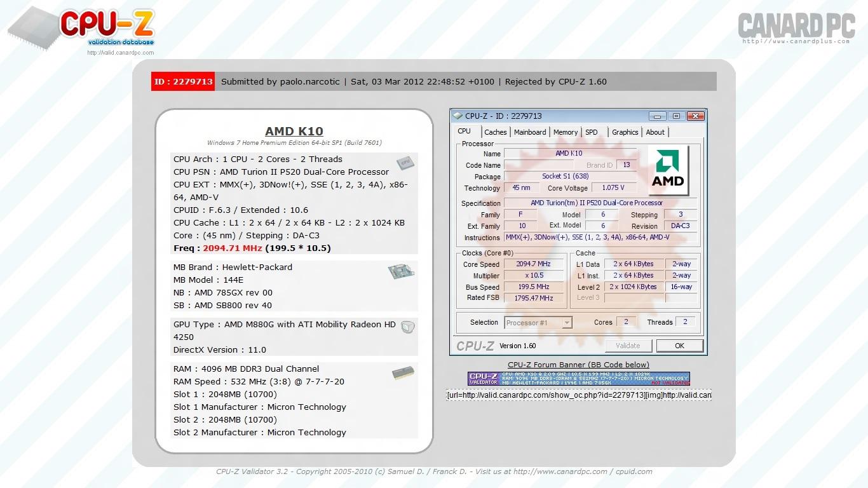Click the CPU-Z title bar app icon
The image size is (868, 488).
tap(458, 116)
